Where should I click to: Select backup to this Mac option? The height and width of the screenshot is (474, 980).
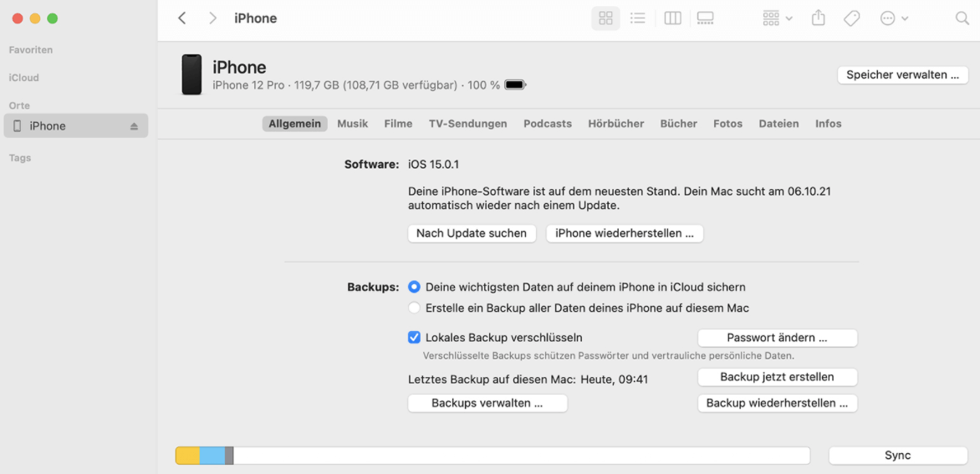pos(414,308)
